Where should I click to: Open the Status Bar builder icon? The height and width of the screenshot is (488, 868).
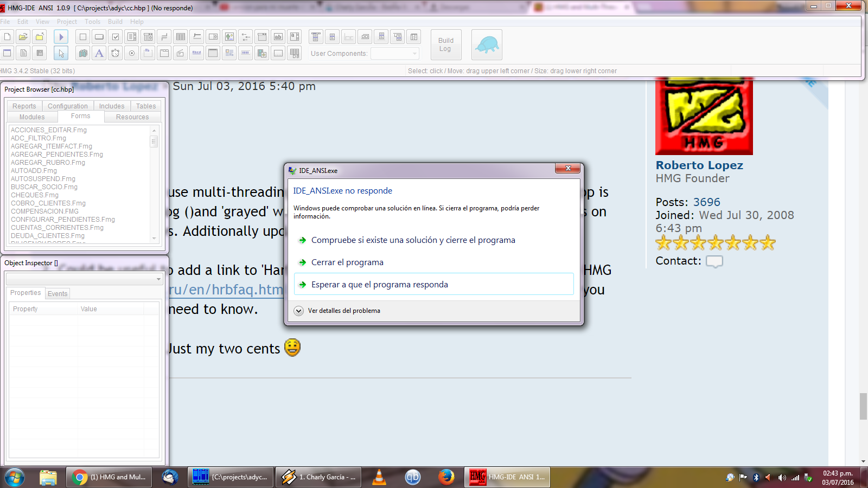pyautogui.click(x=349, y=37)
